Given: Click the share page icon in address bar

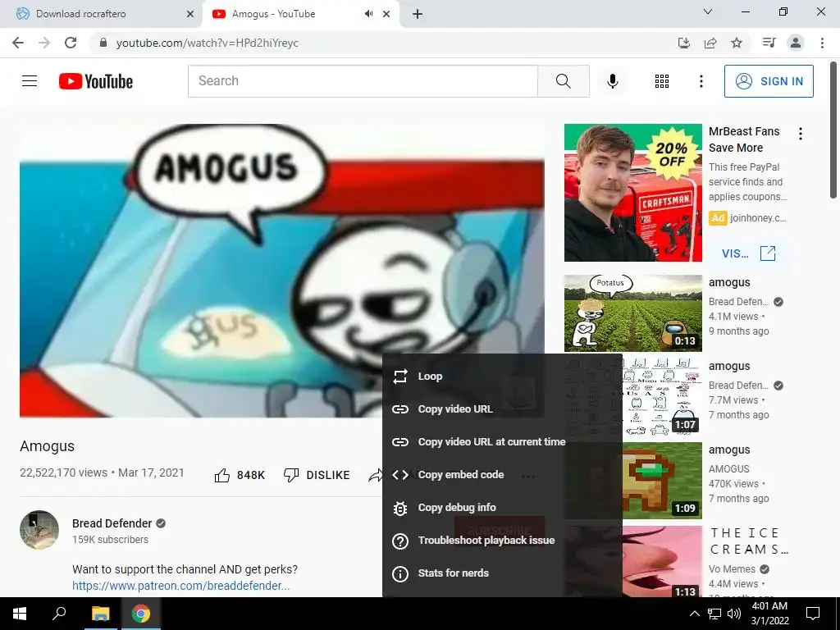Looking at the screenshot, I should [x=710, y=43].
